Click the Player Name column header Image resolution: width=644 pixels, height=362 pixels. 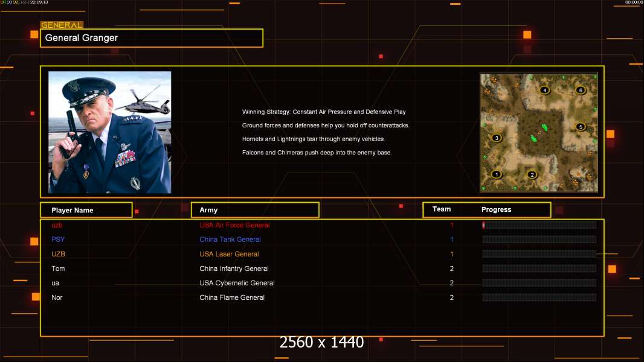86,210
